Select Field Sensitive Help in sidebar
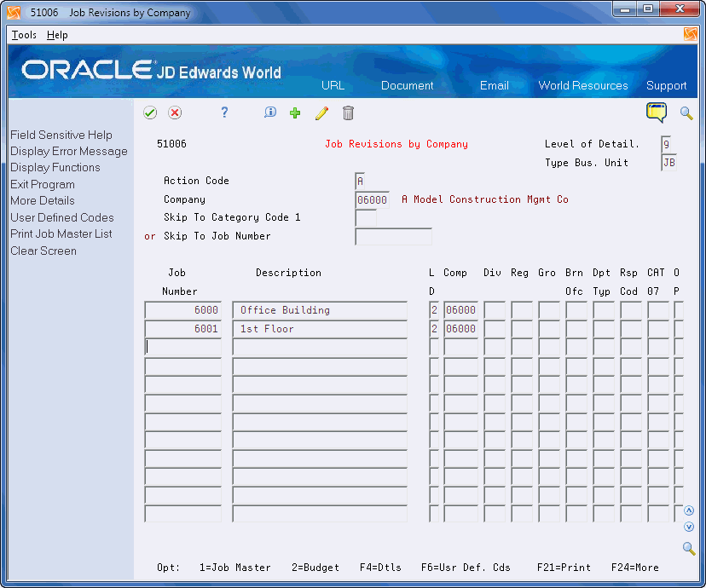The height and width of the screenshot is (588, 706). click(61, 135)
